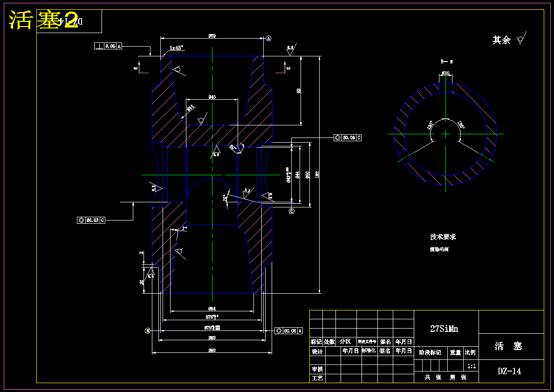This screenshot has width=554, height=392.
Task: Click the "处数" revision header cell
Action: [x=329, y=342]
